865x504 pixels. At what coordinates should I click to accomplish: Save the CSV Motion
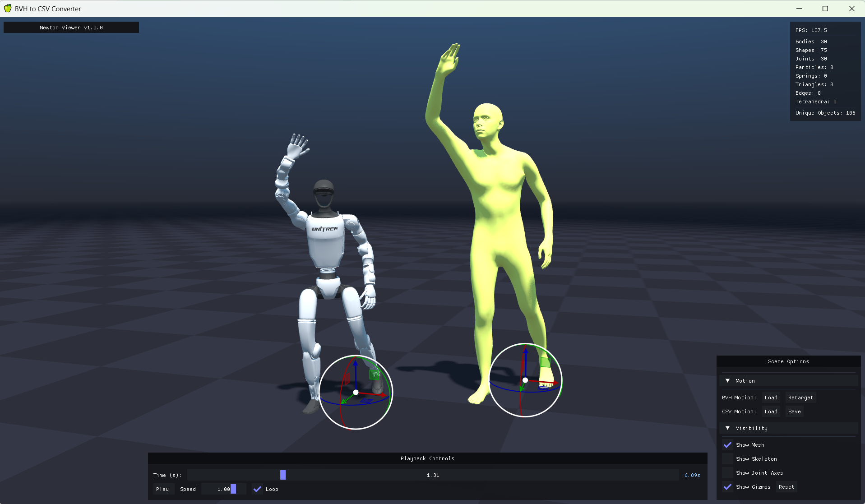click(x=794, y=412)
